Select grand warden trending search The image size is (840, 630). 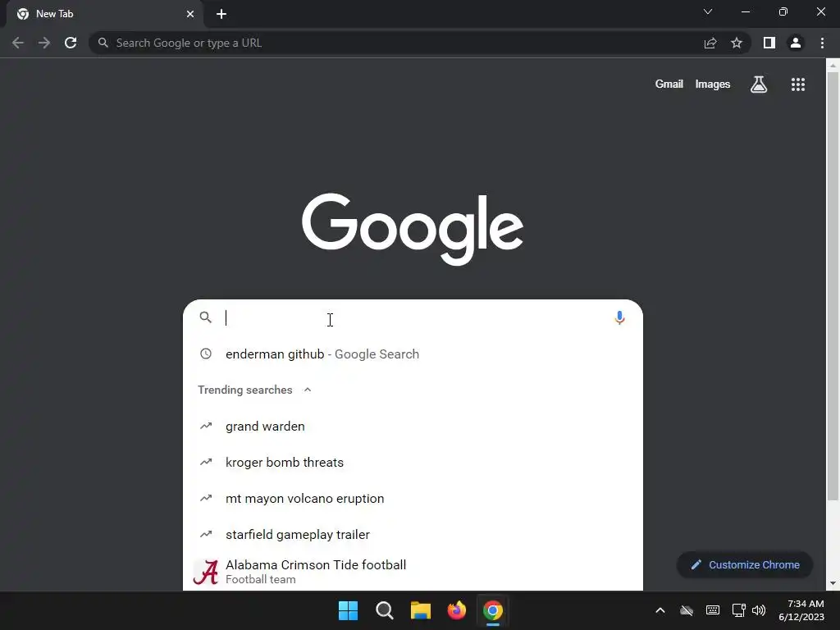pos(413,427)
